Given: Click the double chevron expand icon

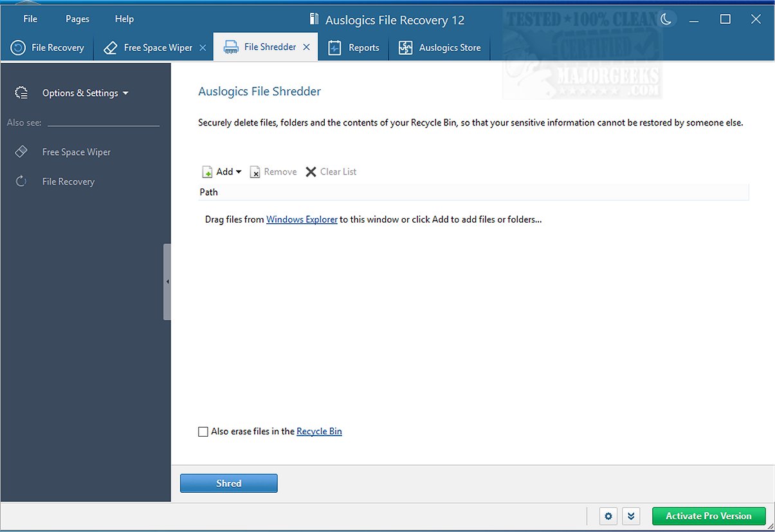Looking at the screenshot, I should [x=631, y=516].
